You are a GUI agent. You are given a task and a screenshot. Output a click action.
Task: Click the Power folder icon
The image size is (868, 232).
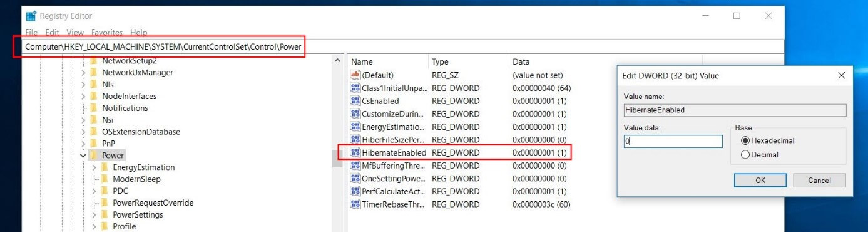coord(94,156)
